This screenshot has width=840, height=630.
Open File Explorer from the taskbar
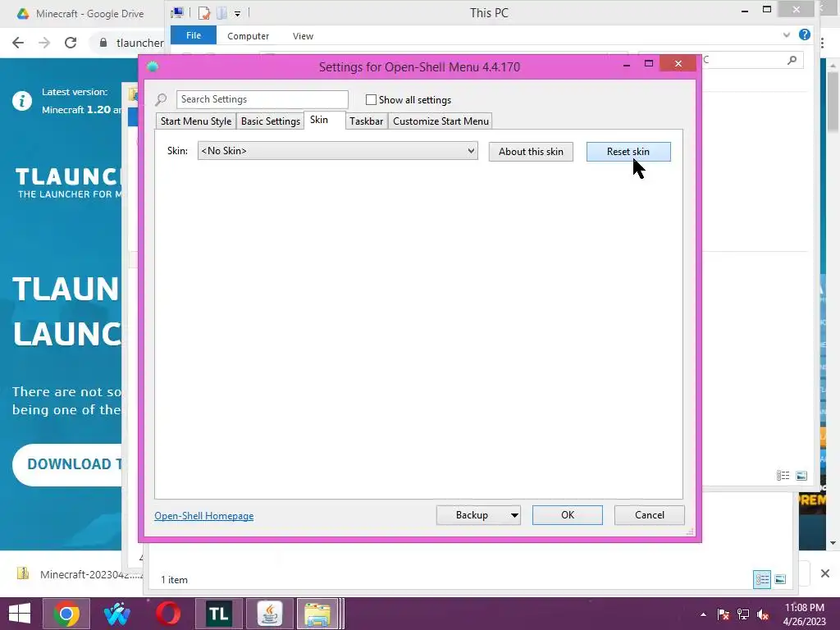click(317, 614)
